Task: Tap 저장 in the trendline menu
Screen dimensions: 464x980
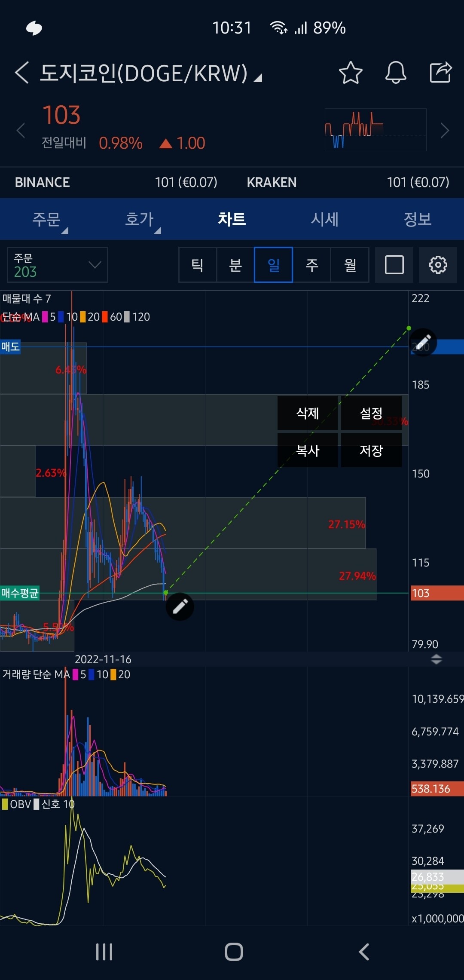Action: pos(371,450)
